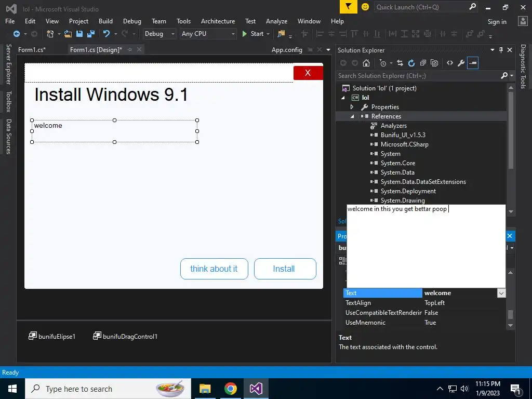
Task: Open Google Chrome from the taskbar
Action: 230,389
